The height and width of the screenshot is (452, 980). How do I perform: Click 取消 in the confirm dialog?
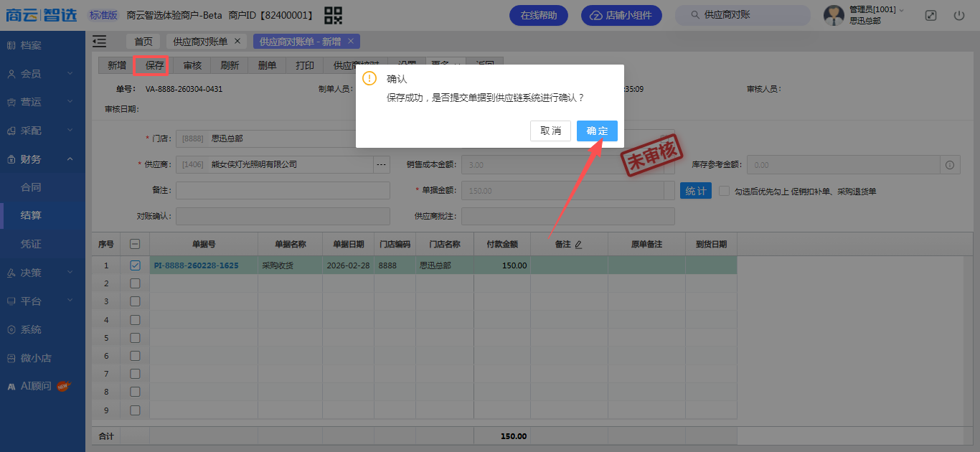tap(550, 131)
